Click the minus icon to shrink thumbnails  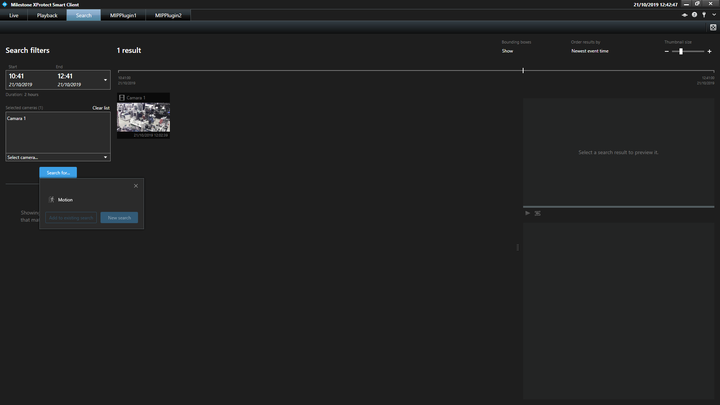pos(666,51)
